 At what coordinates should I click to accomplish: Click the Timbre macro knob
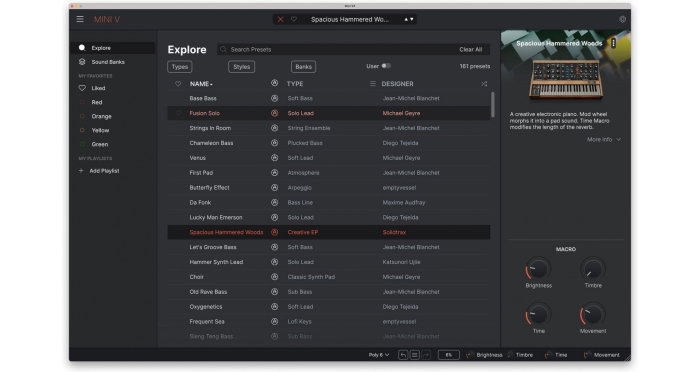pos(593,269)
